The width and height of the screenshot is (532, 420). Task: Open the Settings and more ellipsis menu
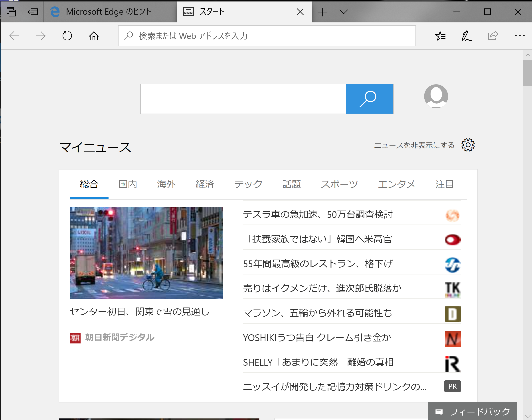point(520,36)
